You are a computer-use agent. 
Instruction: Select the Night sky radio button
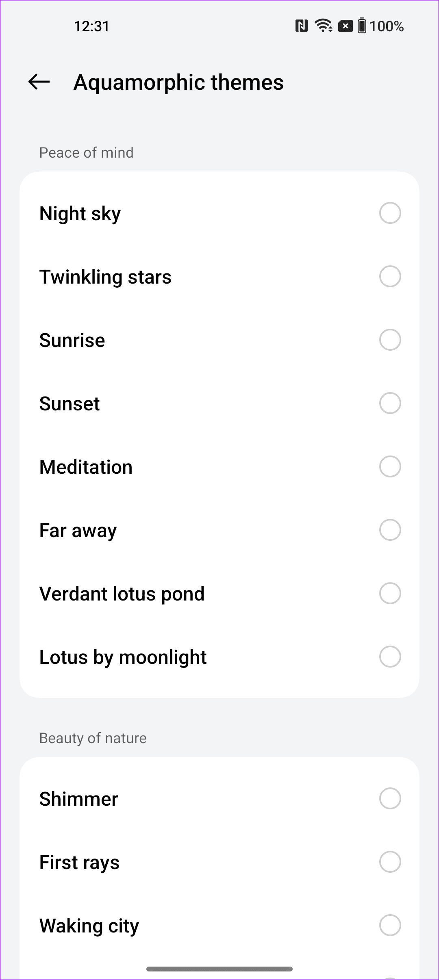390,213
